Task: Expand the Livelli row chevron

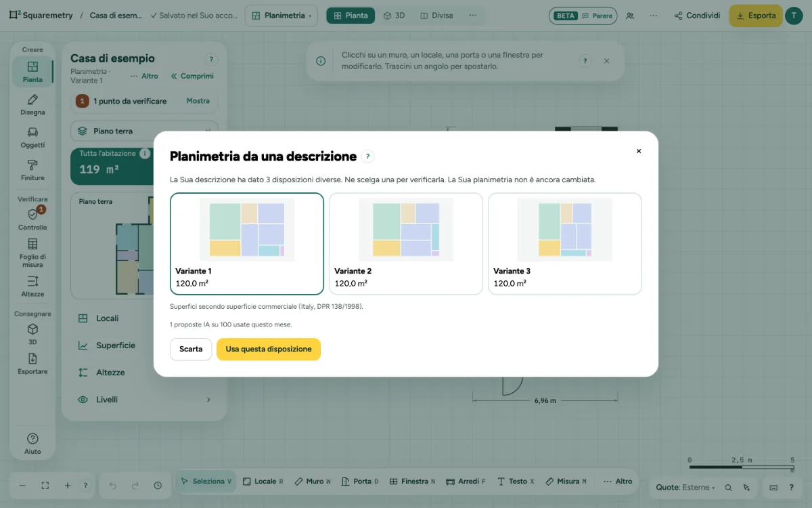Action: (x=208, y=400)
